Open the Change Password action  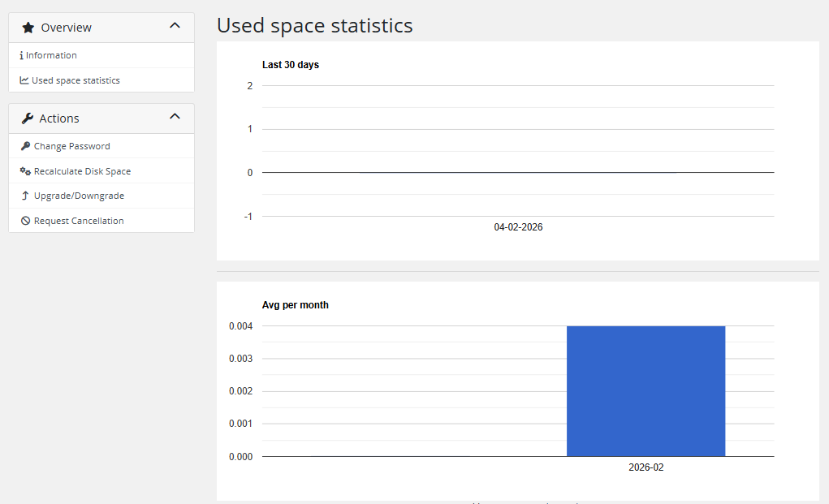(x=72, y=146)
